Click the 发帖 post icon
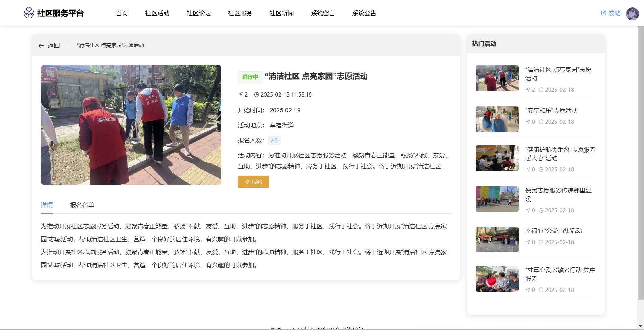 tap(603, 13)
